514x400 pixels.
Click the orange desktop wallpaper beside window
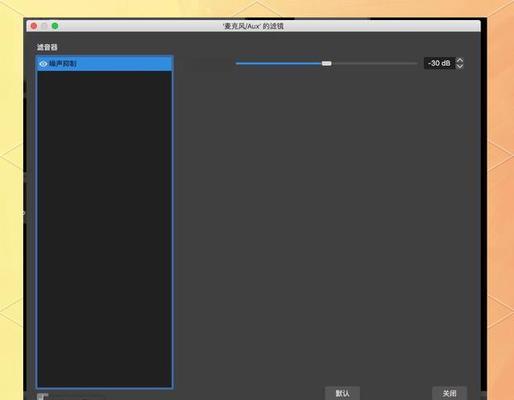coord(500,200)
